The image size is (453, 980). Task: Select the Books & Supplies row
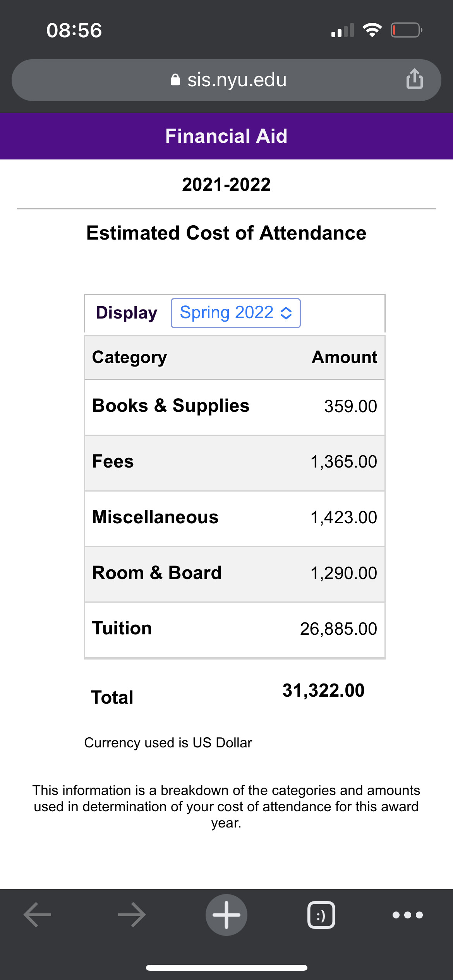[235, 406]
